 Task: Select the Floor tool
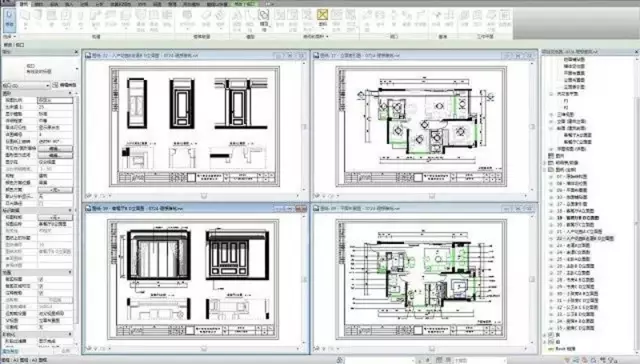click(125, 19)
